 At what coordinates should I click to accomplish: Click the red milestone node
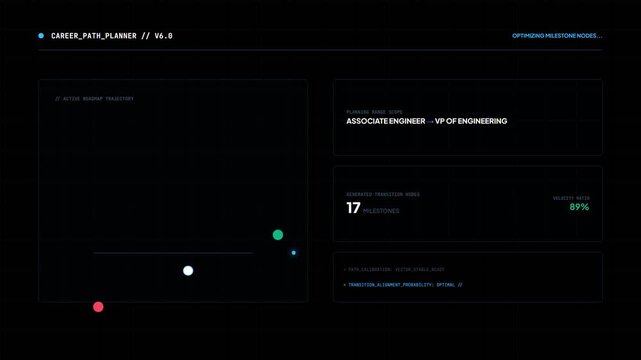(98, 307)
